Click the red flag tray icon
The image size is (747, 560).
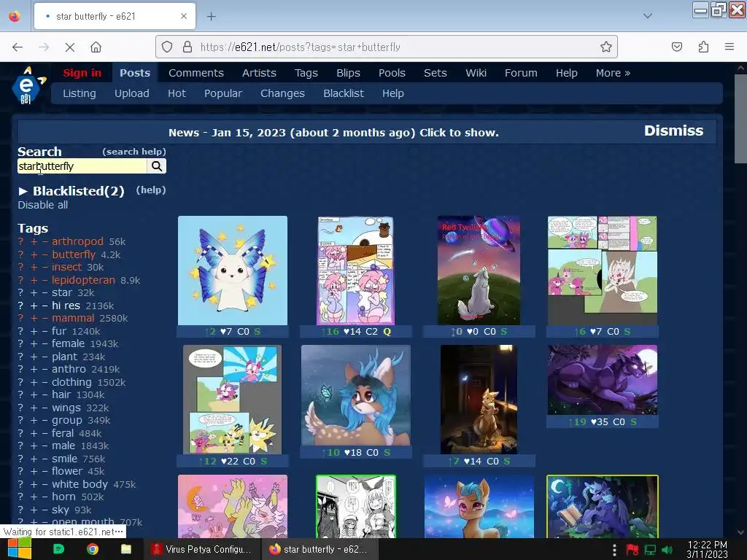click(x=632, y=550)
